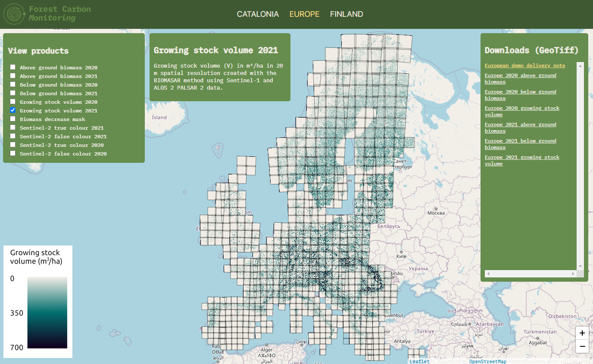Switch to the CATALONIA tab
This screenshot has height=364, width=593.
[258, 14]
